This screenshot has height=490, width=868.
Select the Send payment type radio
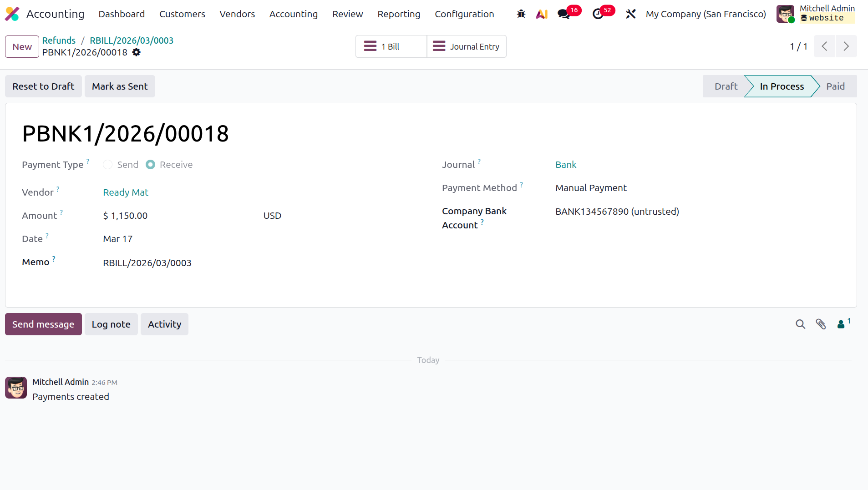107,165
